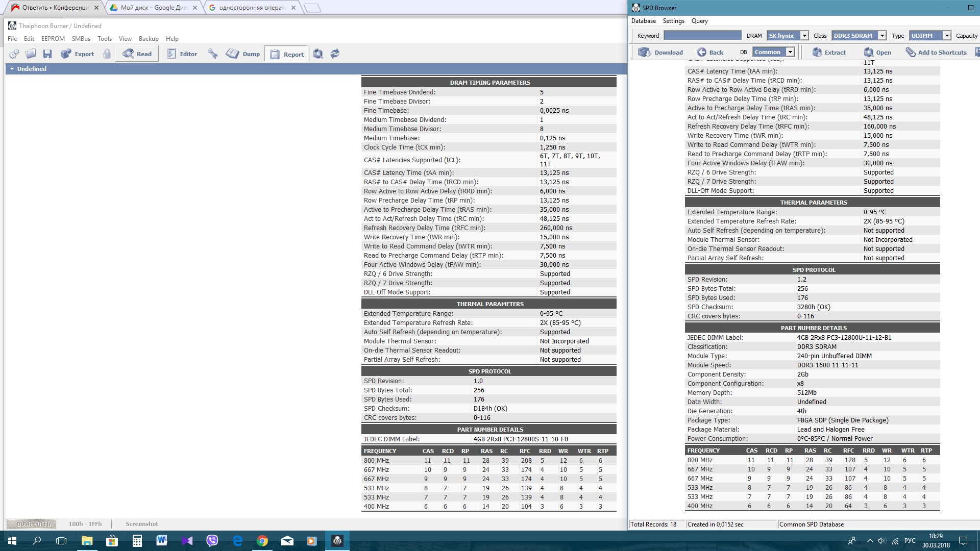Click the save floppy disk icon
Viewport: 980px width, 551px height.
(x=47, y=54)
